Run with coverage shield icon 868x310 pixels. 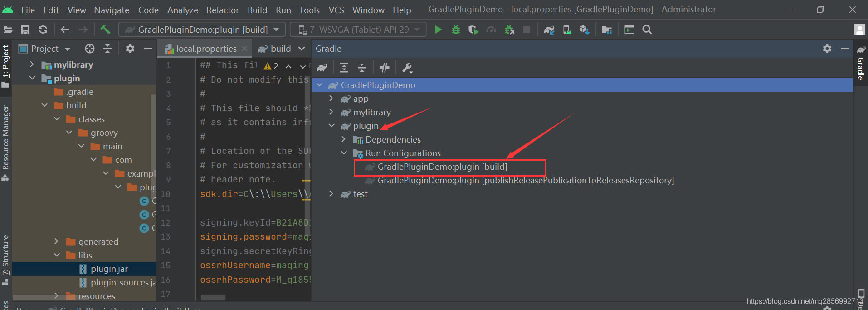pos(473,30)
